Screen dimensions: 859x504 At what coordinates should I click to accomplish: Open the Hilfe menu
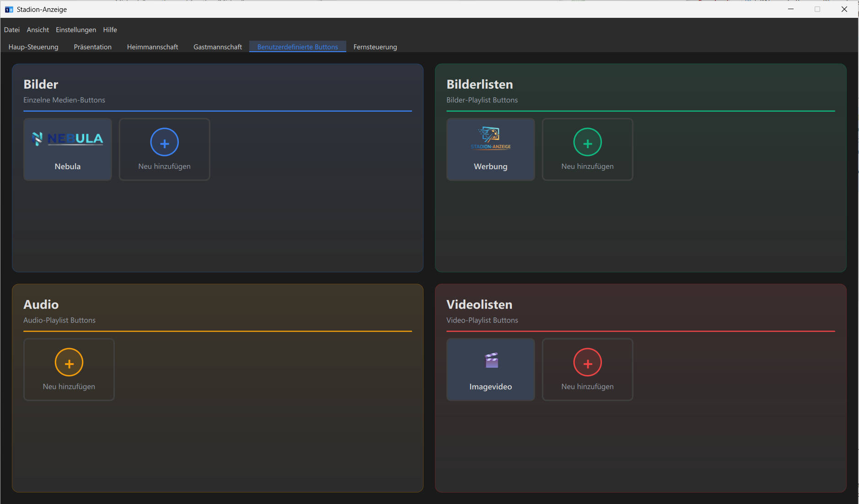coord(110,30)
